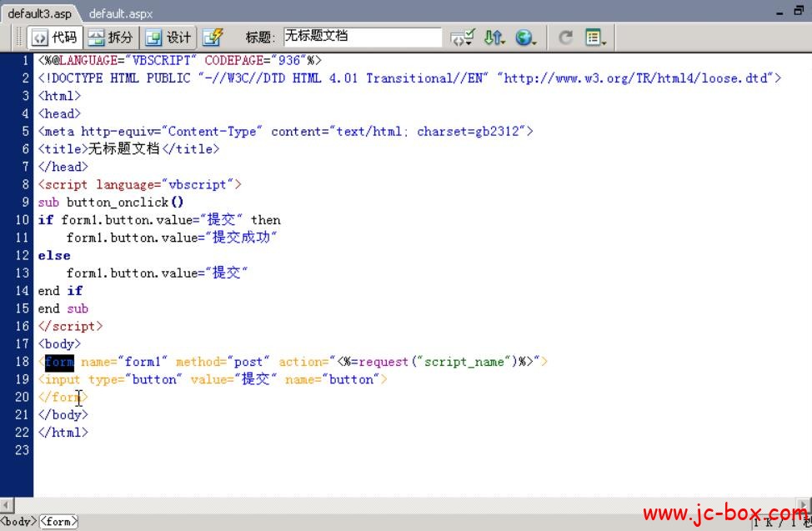Open the View Options icon

pyautogui.click(x=595, y=38)
